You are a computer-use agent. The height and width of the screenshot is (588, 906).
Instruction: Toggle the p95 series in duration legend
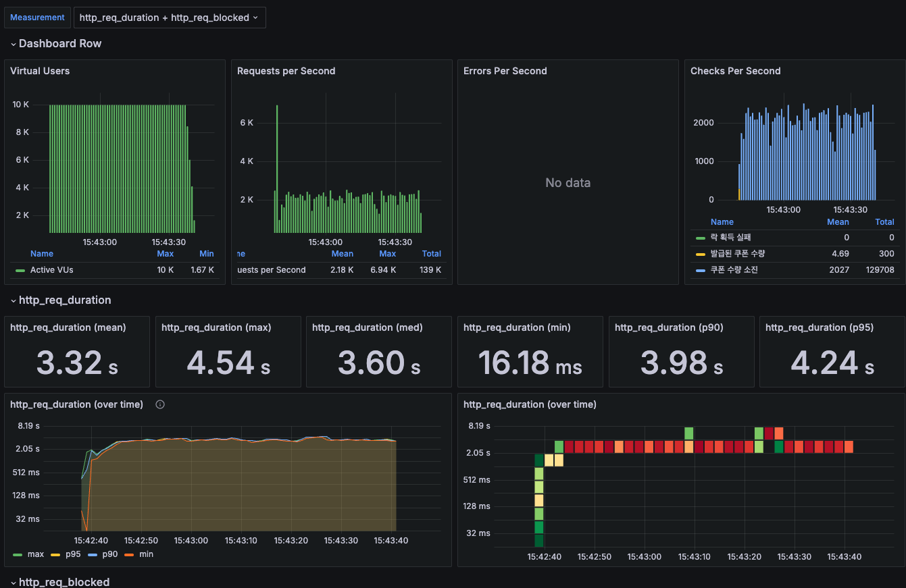[73, 554]
